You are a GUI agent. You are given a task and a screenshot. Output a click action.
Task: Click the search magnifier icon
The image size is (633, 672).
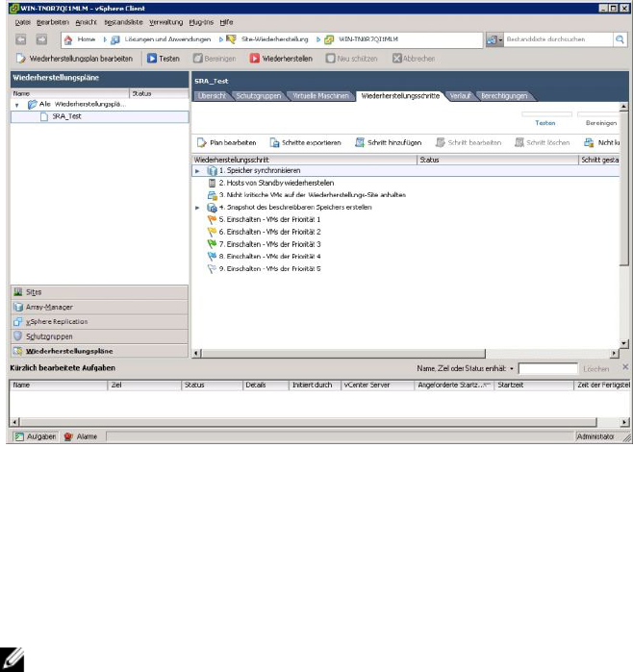pyautogui.click(x=620, y=39)
